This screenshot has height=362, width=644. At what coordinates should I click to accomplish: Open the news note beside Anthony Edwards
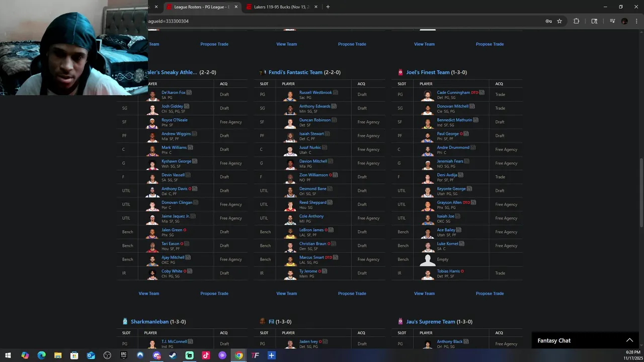point(334,106)
